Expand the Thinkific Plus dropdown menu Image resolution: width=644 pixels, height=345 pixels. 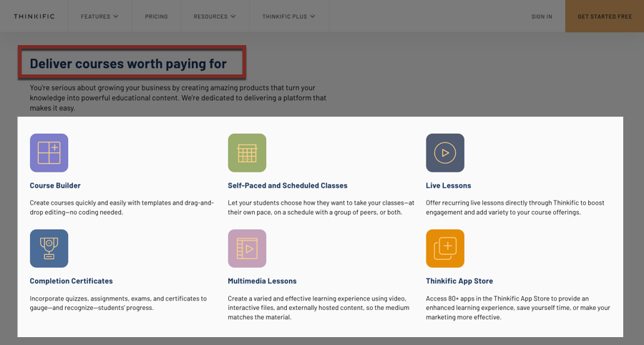289,16
